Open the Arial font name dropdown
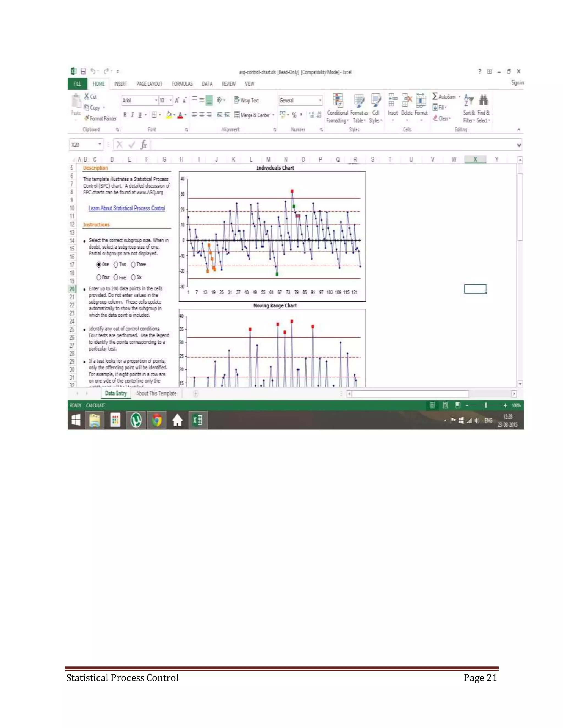The image size is (563, 728). tap(156, 100)
